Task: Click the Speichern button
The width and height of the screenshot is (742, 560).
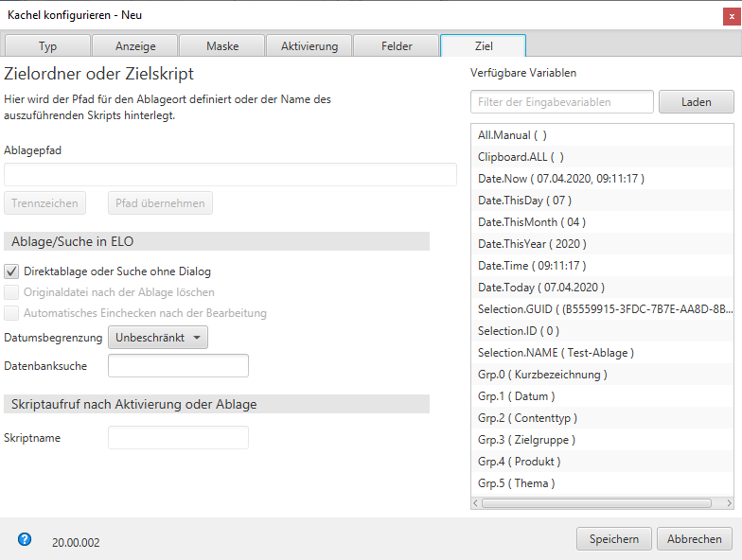Action: click(x=613, y=539)
